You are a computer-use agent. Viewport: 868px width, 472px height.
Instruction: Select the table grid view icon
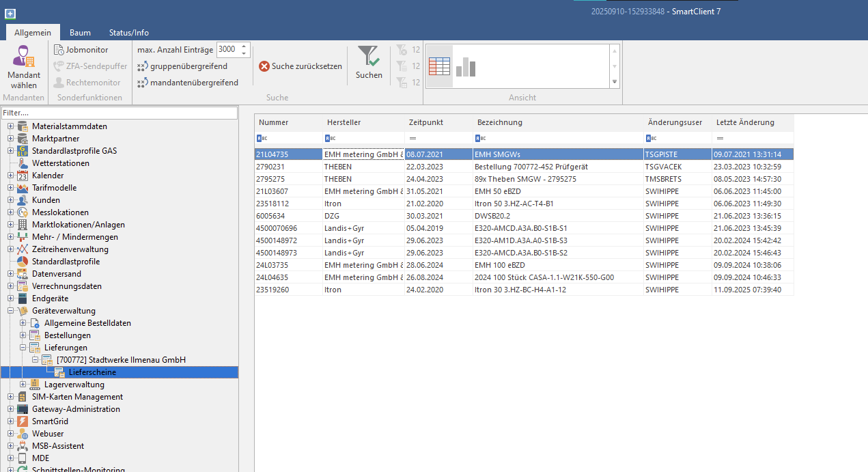(439, 66)
